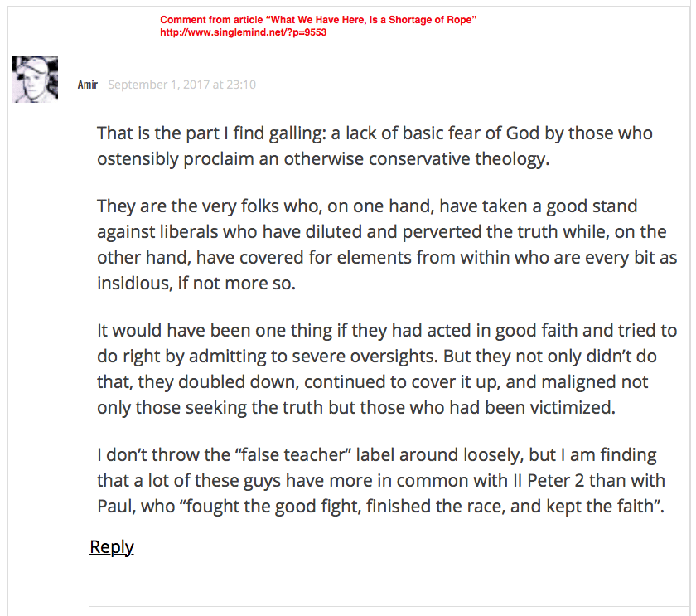
Task: Click the paragraph starting "I don't throw"
Action: coord(381,480)
